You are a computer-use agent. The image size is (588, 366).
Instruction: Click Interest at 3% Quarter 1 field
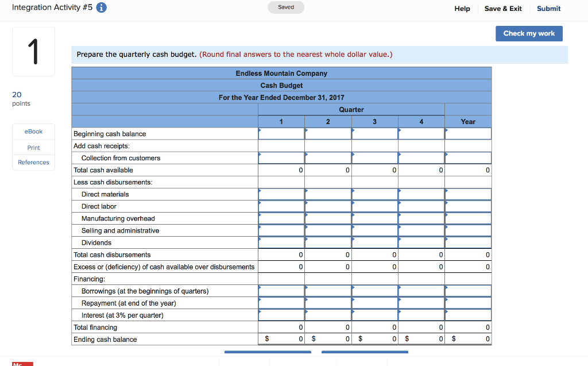coord(281,315)
